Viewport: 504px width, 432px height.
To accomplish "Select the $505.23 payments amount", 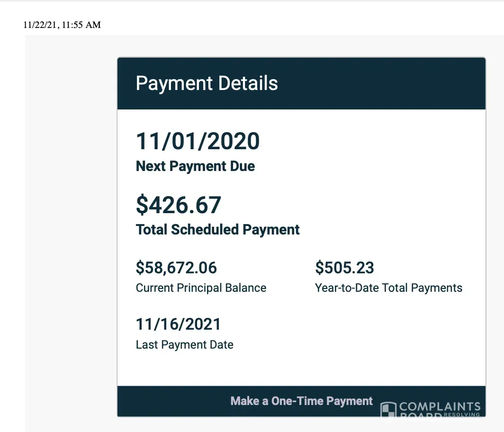I will pyautogui.click(x=344, y=268).
